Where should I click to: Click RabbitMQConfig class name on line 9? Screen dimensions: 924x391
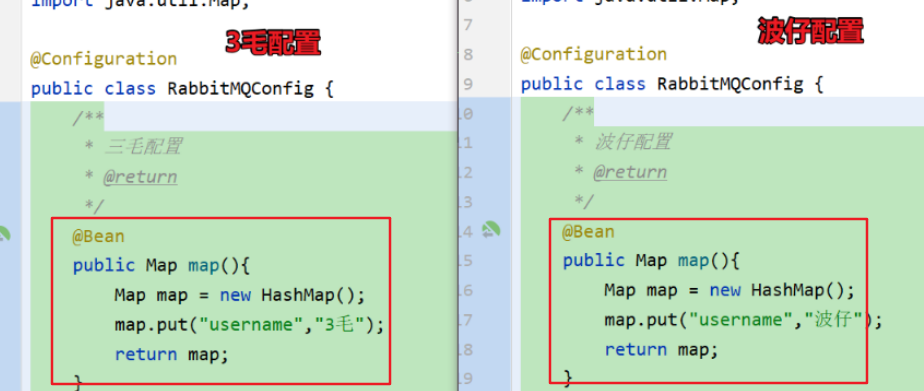[730, 84]
